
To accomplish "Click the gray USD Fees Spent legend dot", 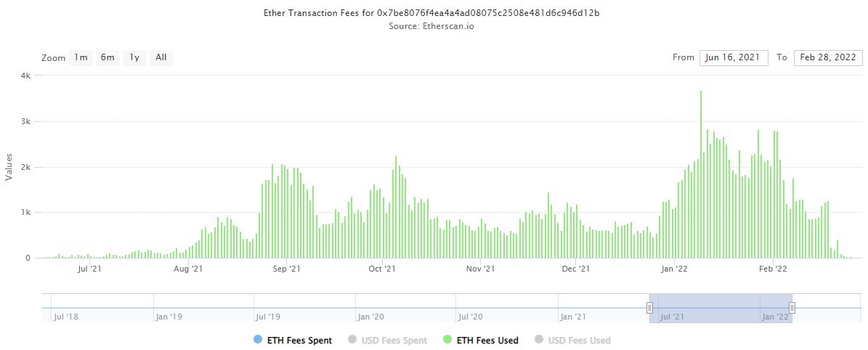I will point(353,340).
